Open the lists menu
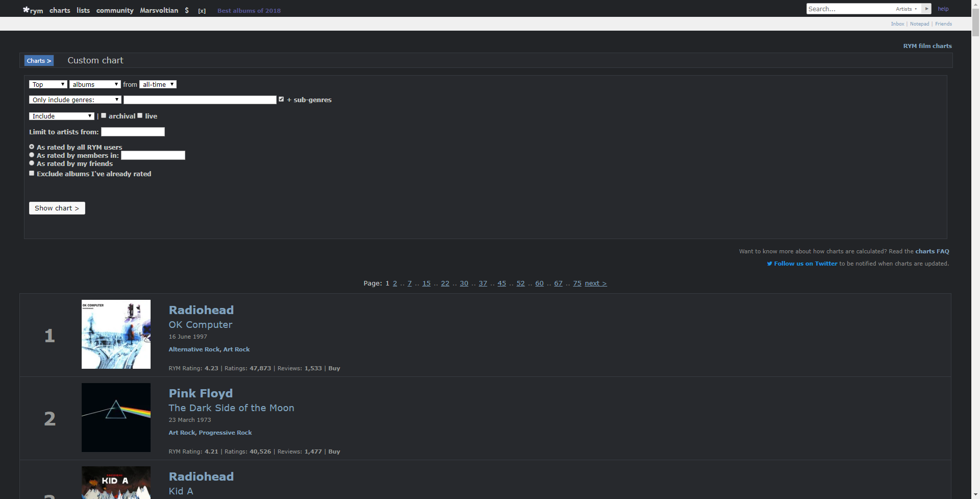980x499 pixels. [x=83, y=10]
